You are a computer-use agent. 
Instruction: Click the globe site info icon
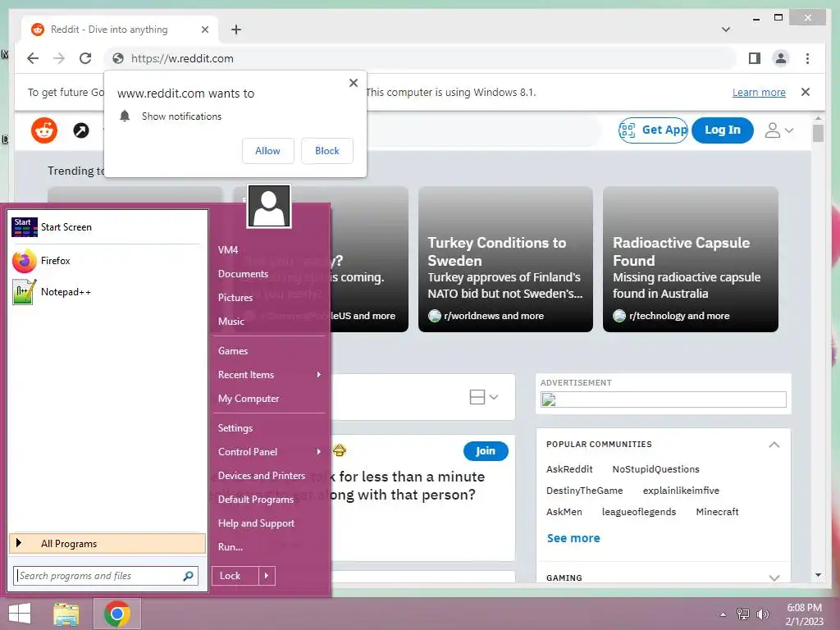[x=118, y=58]
